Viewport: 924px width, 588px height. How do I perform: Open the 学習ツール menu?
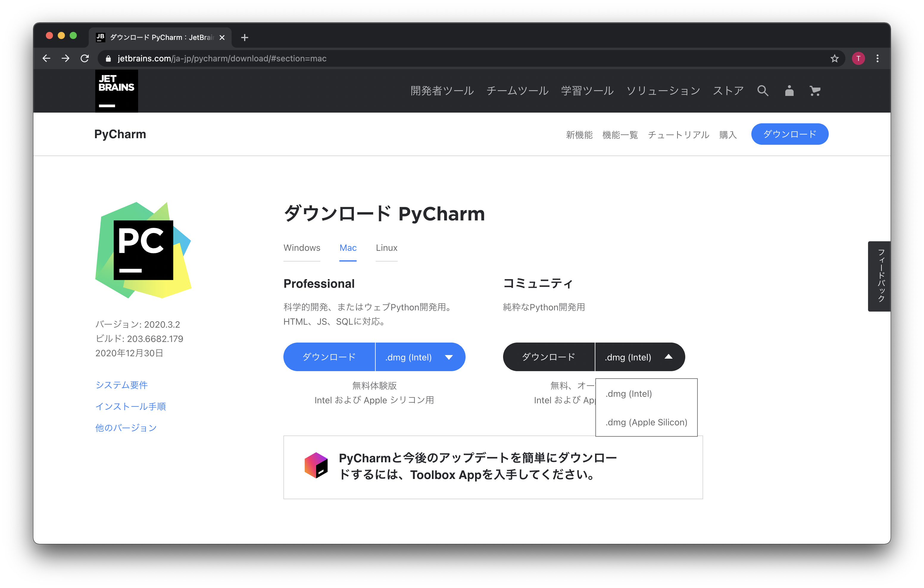[587, 91]
